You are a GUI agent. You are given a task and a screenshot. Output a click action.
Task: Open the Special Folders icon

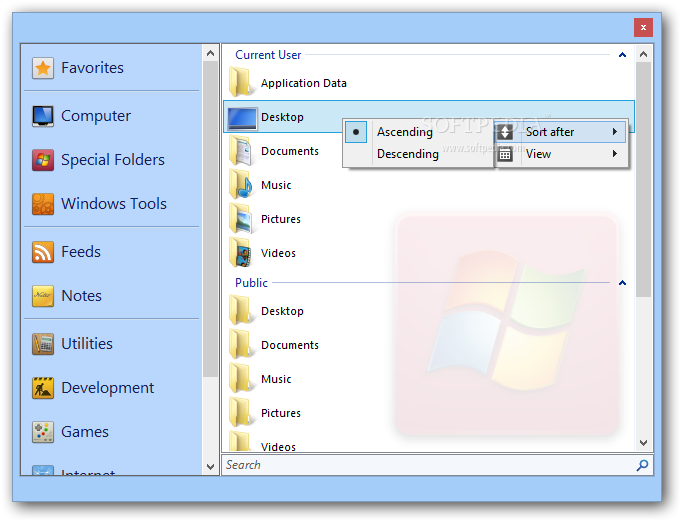click(x=43, y=160)
